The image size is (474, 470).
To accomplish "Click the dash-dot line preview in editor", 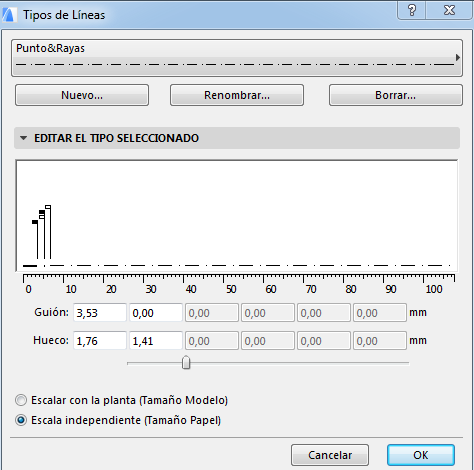I will [237, 266].
